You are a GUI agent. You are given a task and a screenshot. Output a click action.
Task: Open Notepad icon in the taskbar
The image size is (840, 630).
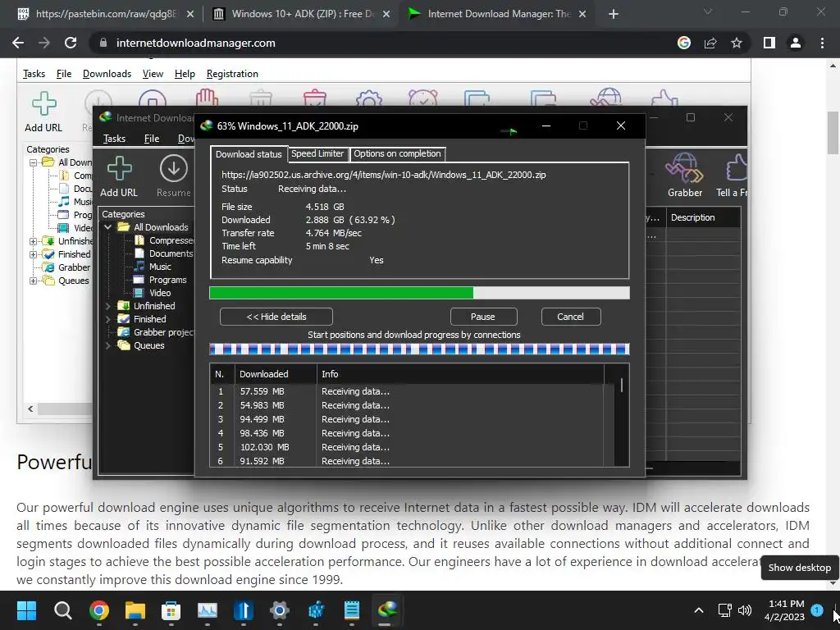351,610
